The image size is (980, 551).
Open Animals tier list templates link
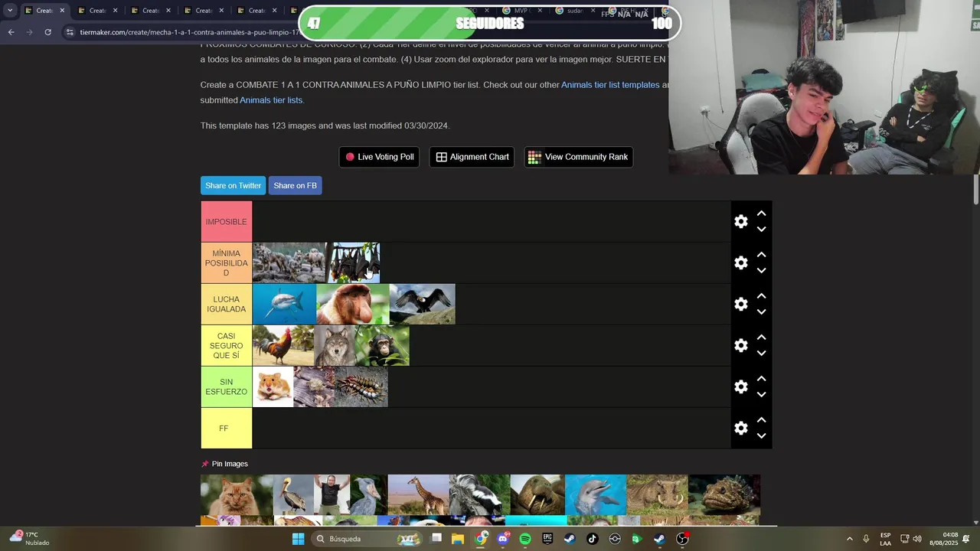610,85
